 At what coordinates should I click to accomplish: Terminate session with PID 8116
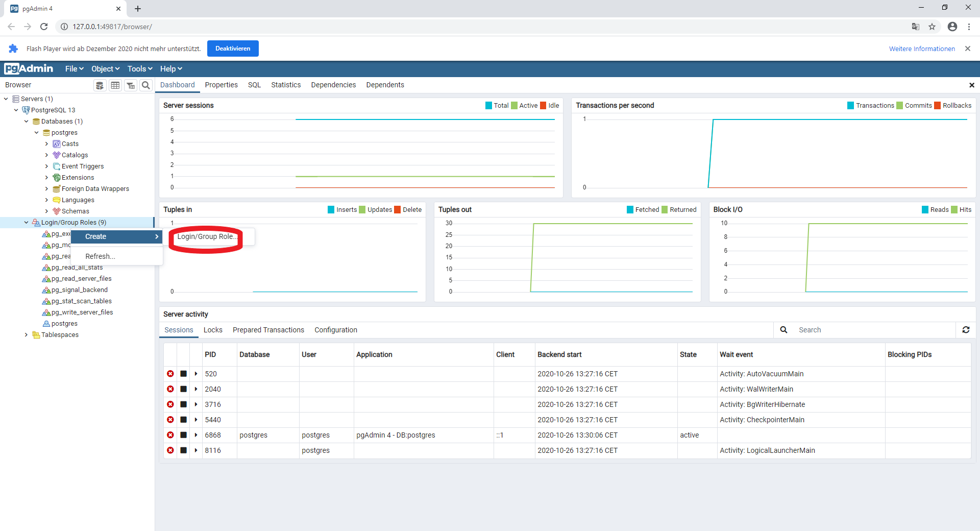point(170,450)
